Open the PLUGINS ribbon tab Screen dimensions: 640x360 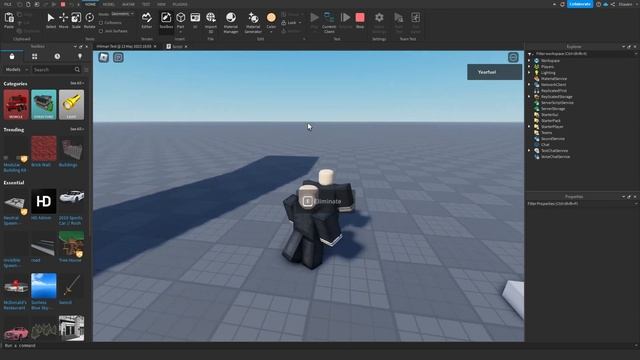tap(180, 4)
